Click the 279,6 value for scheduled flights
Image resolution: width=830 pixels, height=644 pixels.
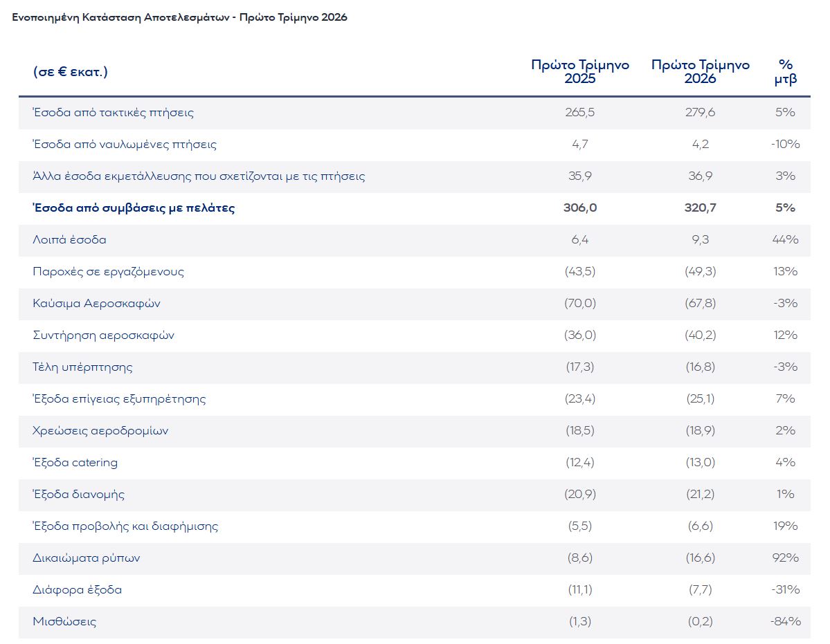(x=701, y=113)
